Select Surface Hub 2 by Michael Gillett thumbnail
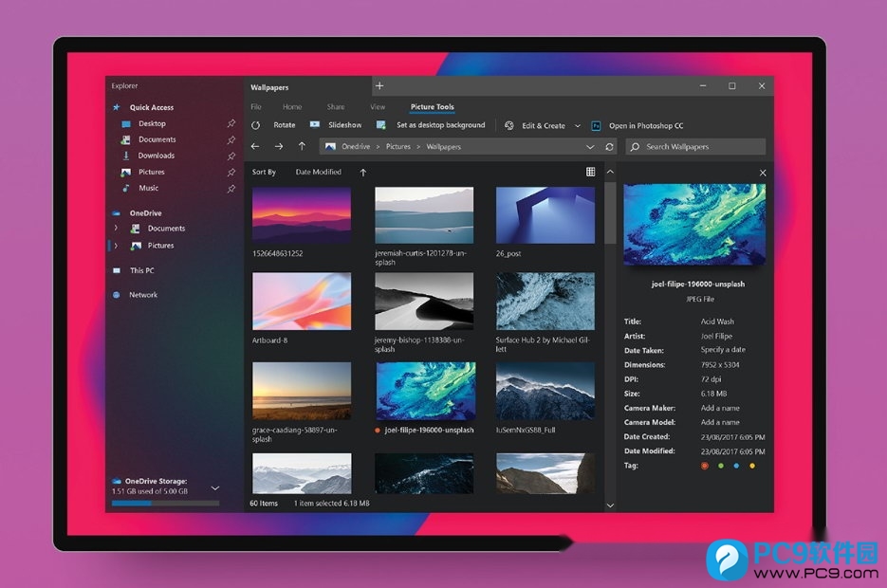The image size is (887, 588). coord(545,302)
